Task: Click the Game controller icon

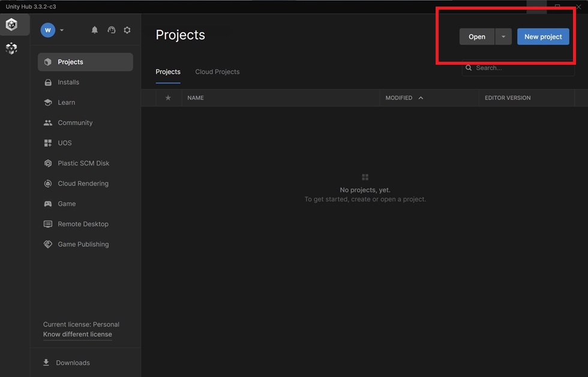Action: click(x=48, y=204)
